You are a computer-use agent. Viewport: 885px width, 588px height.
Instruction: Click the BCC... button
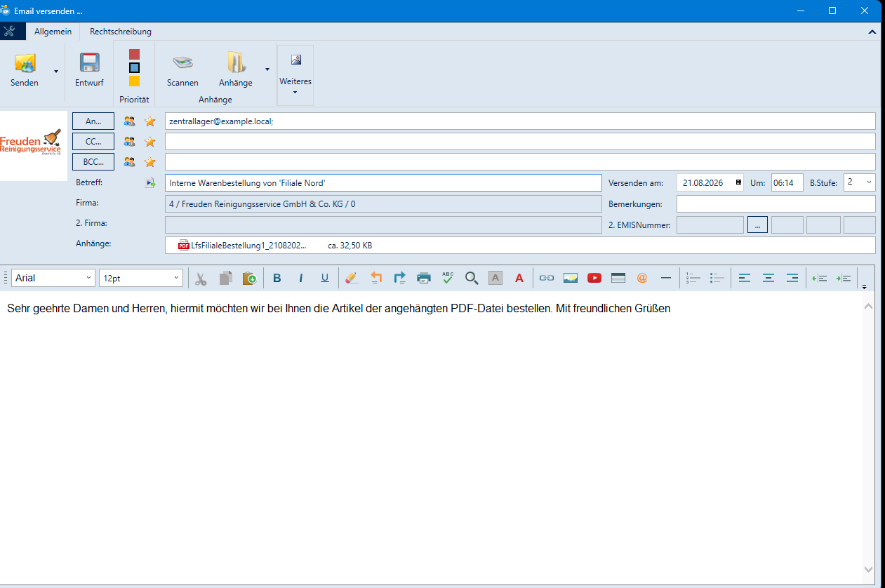pyautogui.click(x=93, y=162)
